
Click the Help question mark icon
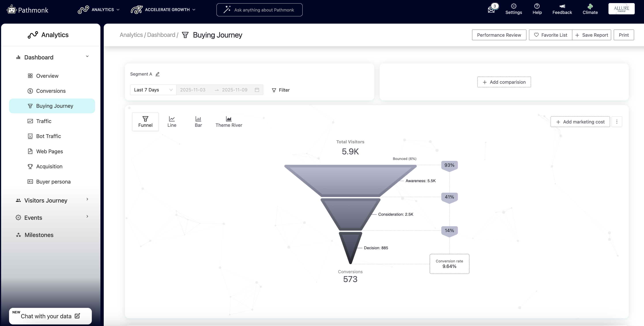tap(537, 6)
